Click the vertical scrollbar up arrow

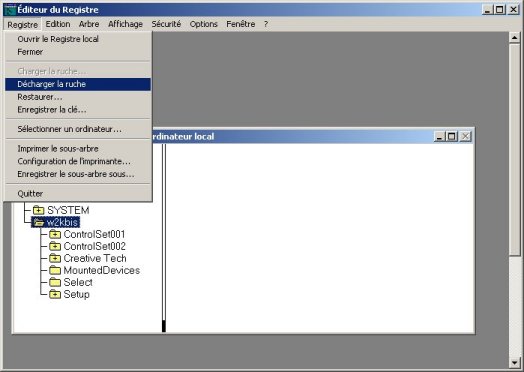pyautogui.click(x=515, y=37)
